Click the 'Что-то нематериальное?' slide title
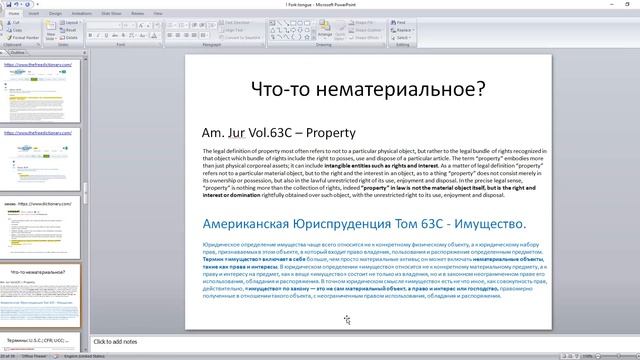 pos(368,89)
